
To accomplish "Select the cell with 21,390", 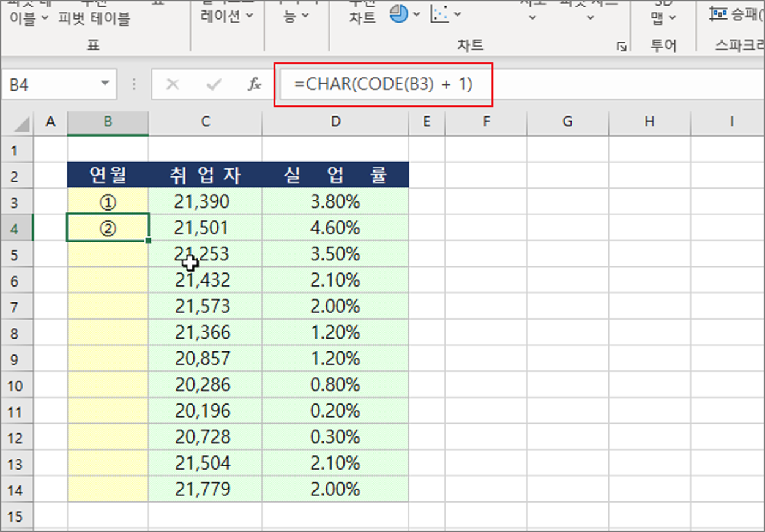I will pyautogui.click(x=205, y=201).
